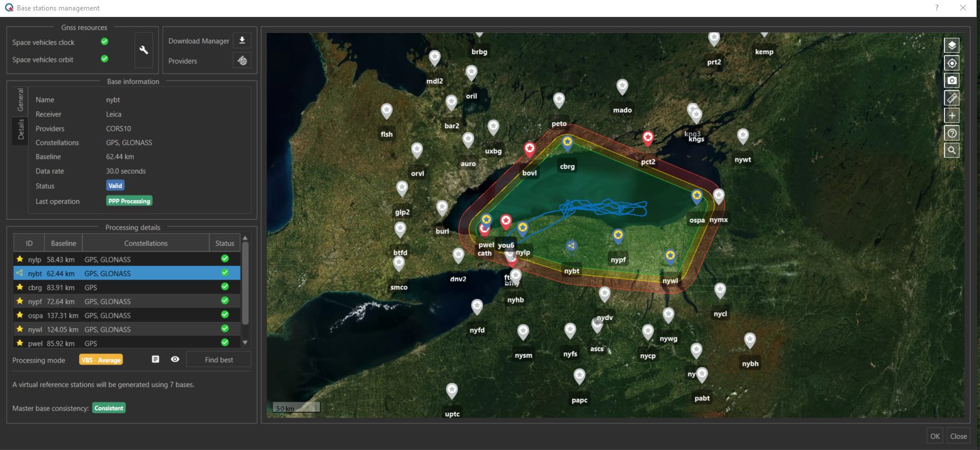
Task: Take a map snapshot with camera icon
Action: (x=951, y=80)
